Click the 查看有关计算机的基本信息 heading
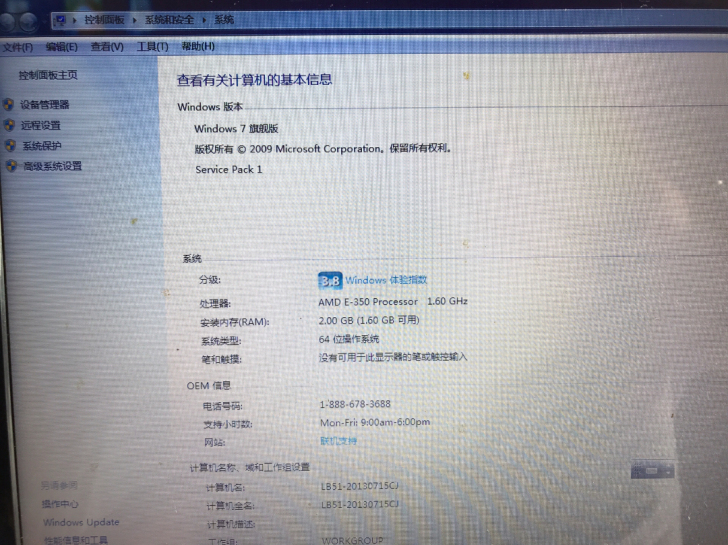Image resolution: width=728 pixels, height=545 pixels. click(x=254, y=80)
